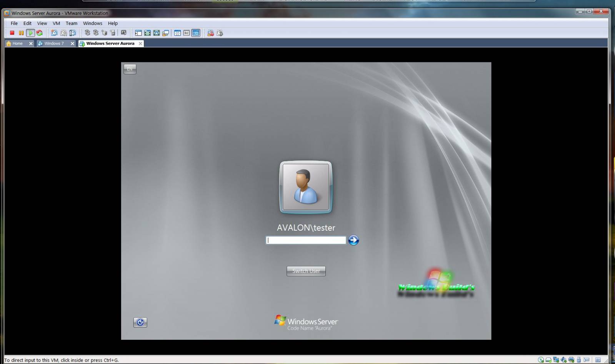615x364 pixels.
Task: Click the Quick Switch mode icon
Action: (x=157, y=33)
